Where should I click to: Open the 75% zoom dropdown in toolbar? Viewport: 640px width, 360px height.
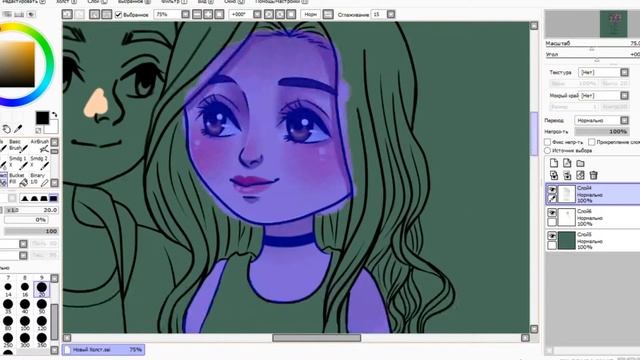click(185, 14)
